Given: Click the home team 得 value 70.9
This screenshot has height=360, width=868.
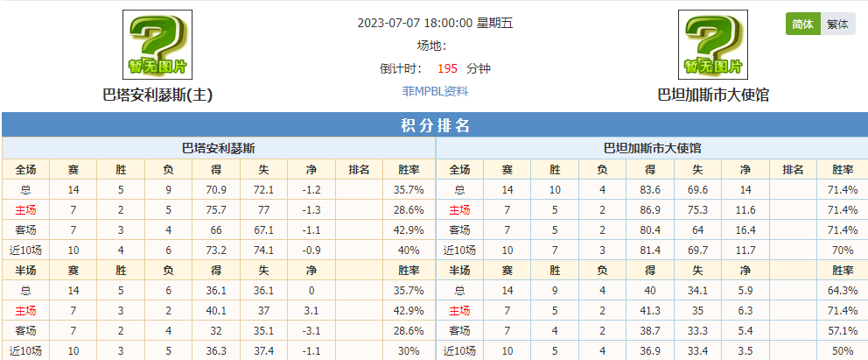Looking at the screenshot, I should point(216,190).
